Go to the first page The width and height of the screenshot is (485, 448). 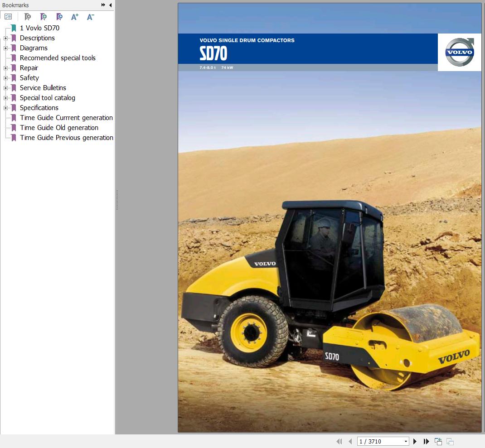tap(339, 442)
